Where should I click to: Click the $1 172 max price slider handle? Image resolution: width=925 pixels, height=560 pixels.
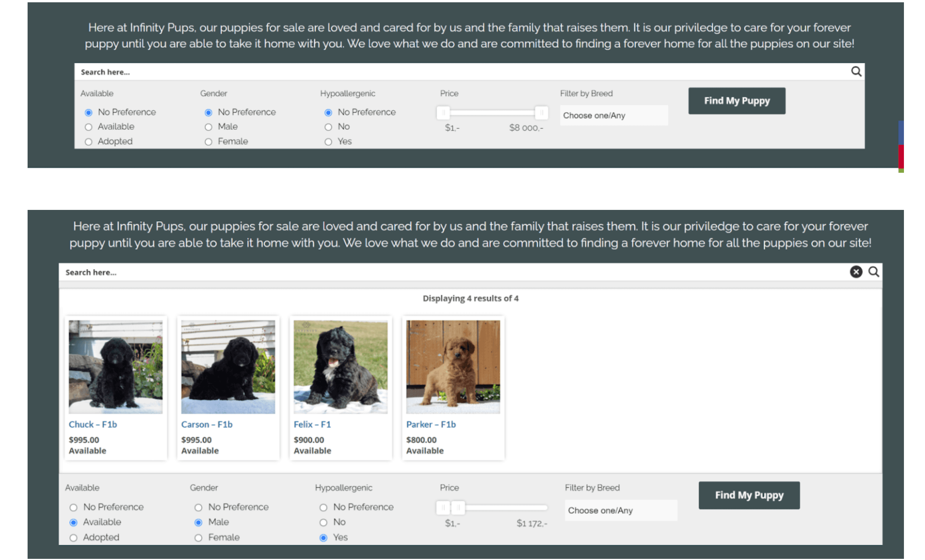point(458,508)
